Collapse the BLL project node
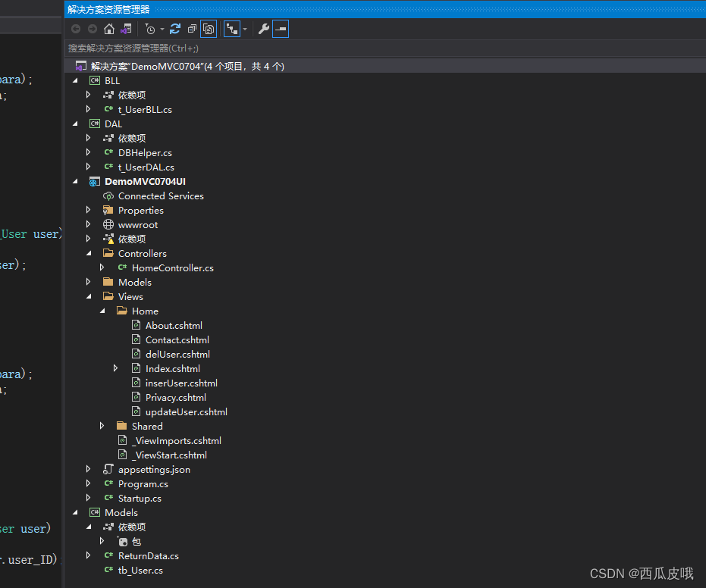Viewport: 706px width, 588px height. pyautogui.click(x=75, y=80)
